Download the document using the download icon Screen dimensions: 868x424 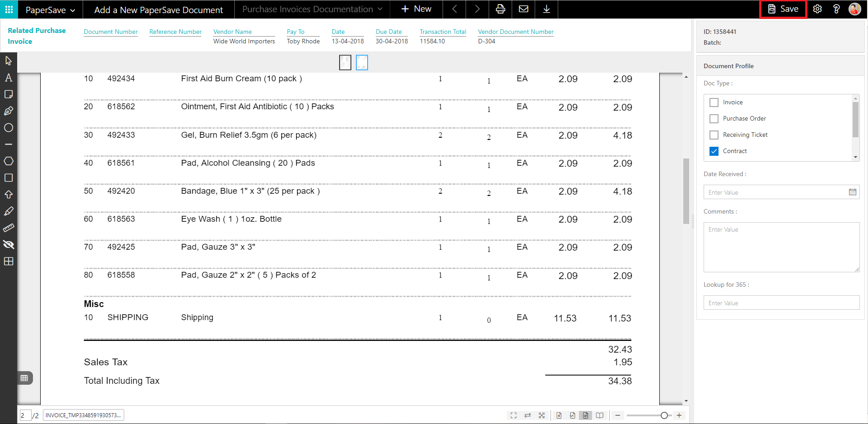coord(546,9)
